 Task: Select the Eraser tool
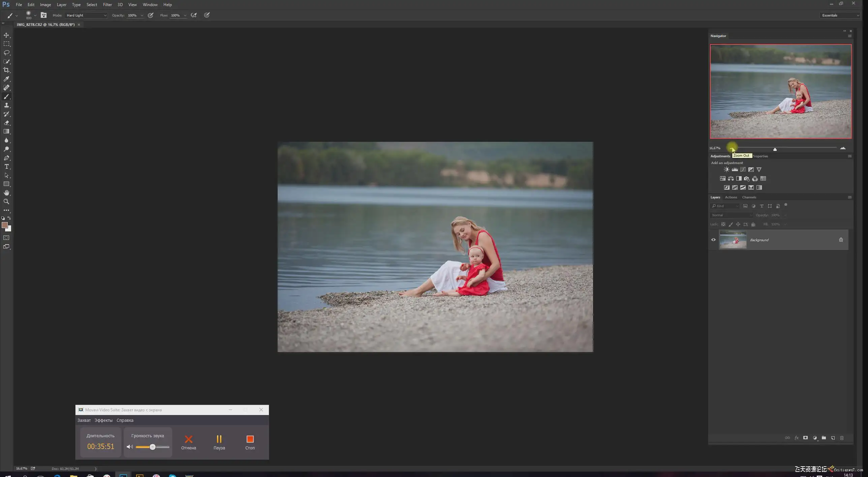tap(6, 123)
